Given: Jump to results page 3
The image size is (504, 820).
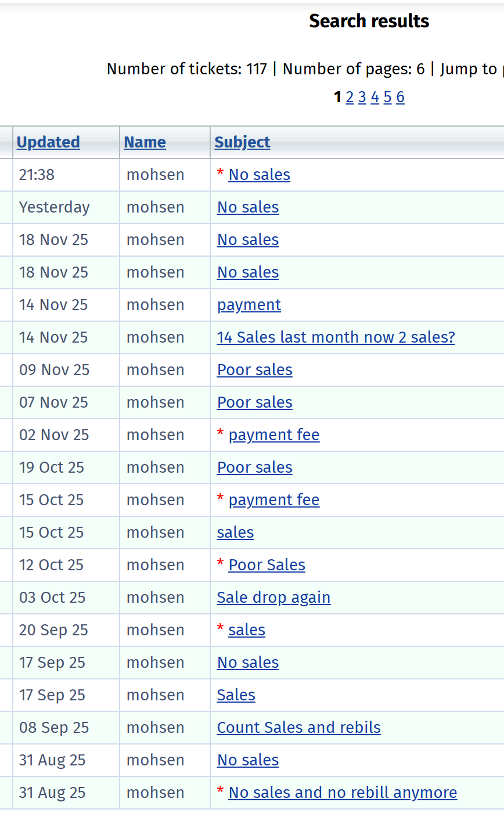Looking at the screenshot, I should click(362, 97).
